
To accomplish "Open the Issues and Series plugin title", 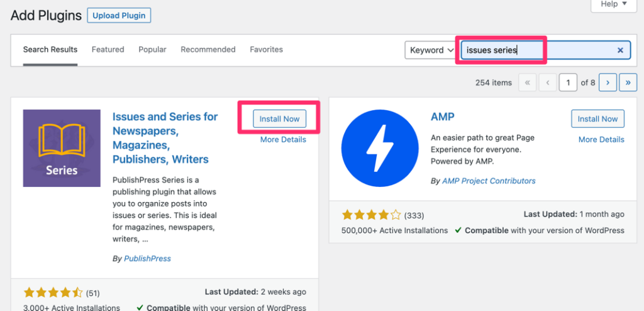I will 165,138.
